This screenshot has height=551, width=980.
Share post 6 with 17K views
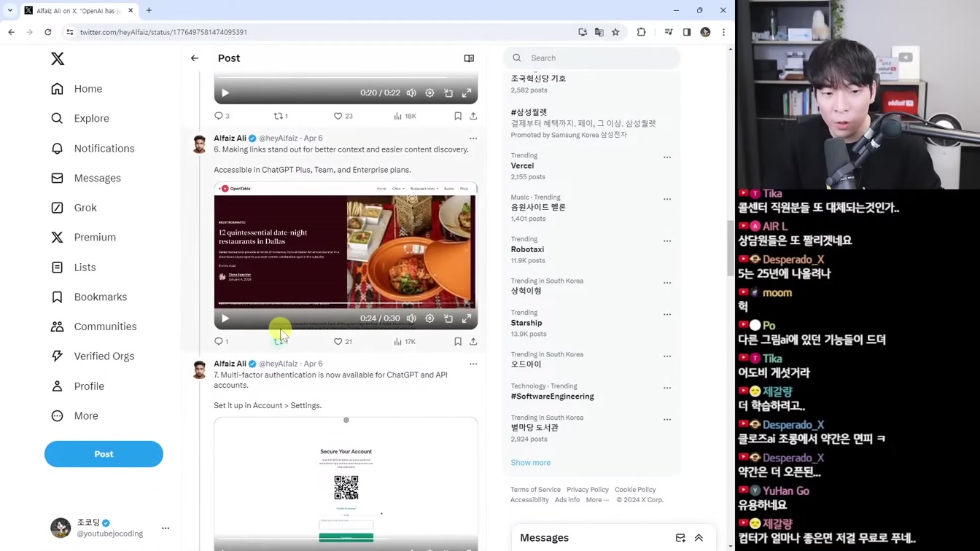click(473, 341)
